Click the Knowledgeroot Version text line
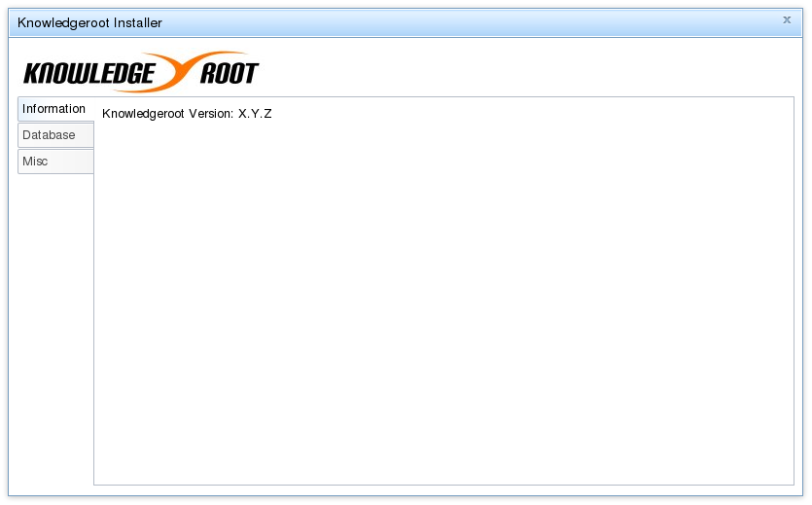Viewport: 812px width, 505px height. tap(187, 114)
